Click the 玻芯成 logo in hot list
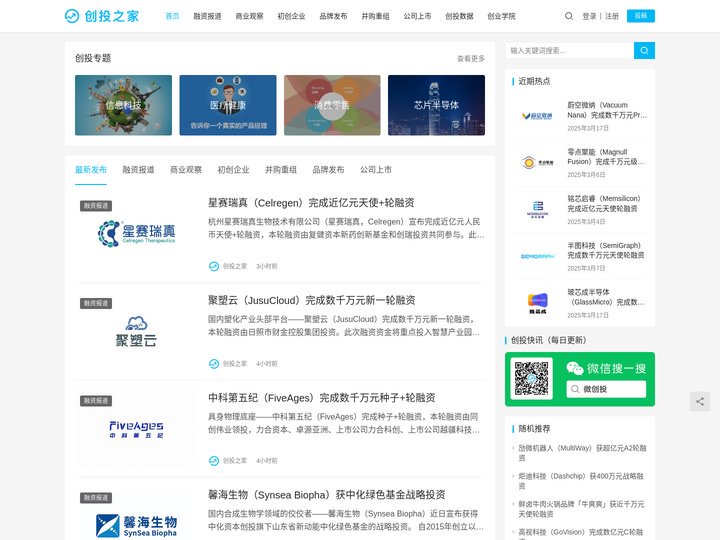720x540 pixels. click(x=537, y=303)
